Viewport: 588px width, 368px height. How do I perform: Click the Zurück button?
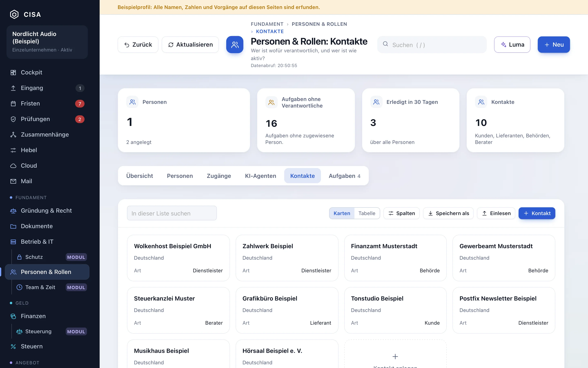[x=138, y=45]
